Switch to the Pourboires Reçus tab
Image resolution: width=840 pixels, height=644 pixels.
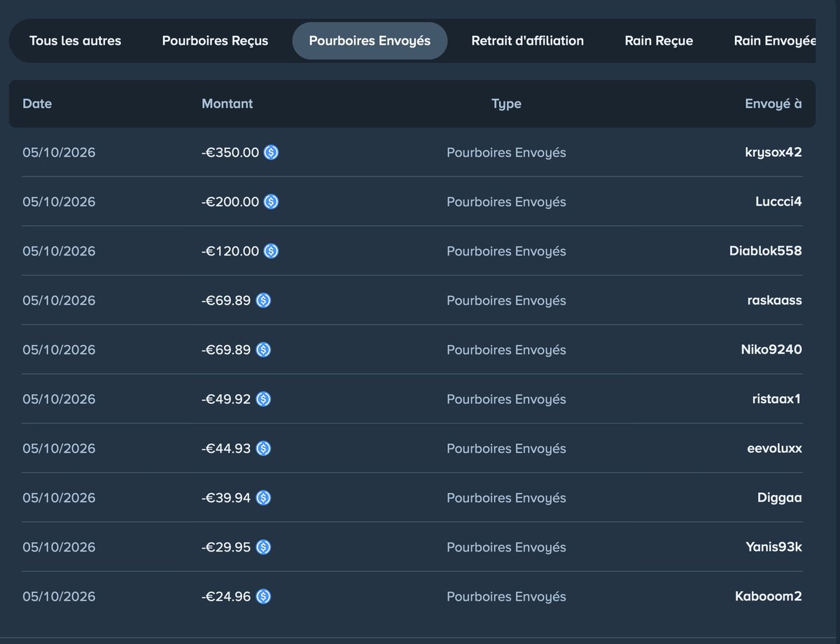pos(215,41)
